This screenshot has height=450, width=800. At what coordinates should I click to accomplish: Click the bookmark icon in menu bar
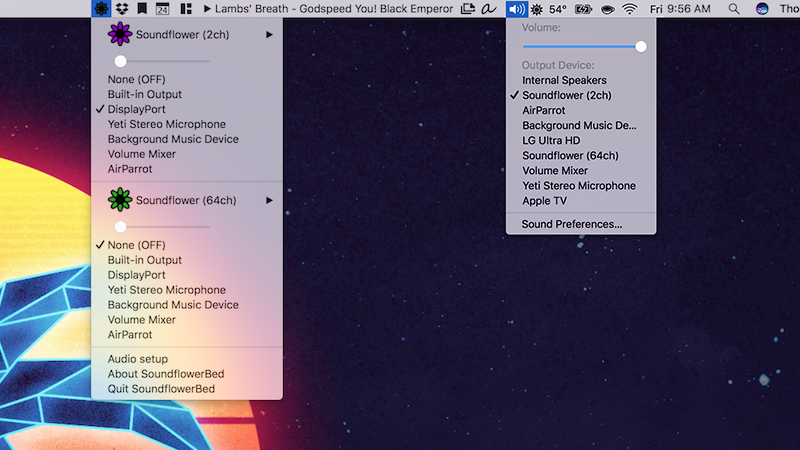point(142,9)
